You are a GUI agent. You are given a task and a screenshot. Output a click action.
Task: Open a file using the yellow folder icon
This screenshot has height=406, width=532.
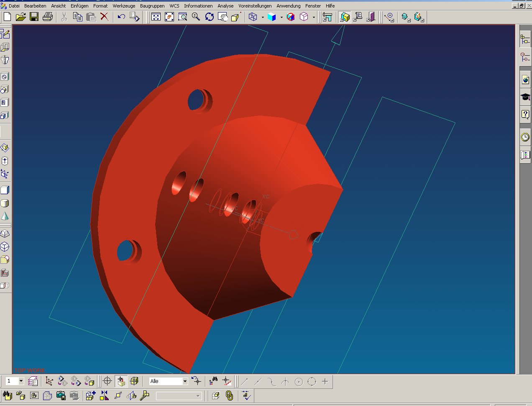[x=21, y=17]
